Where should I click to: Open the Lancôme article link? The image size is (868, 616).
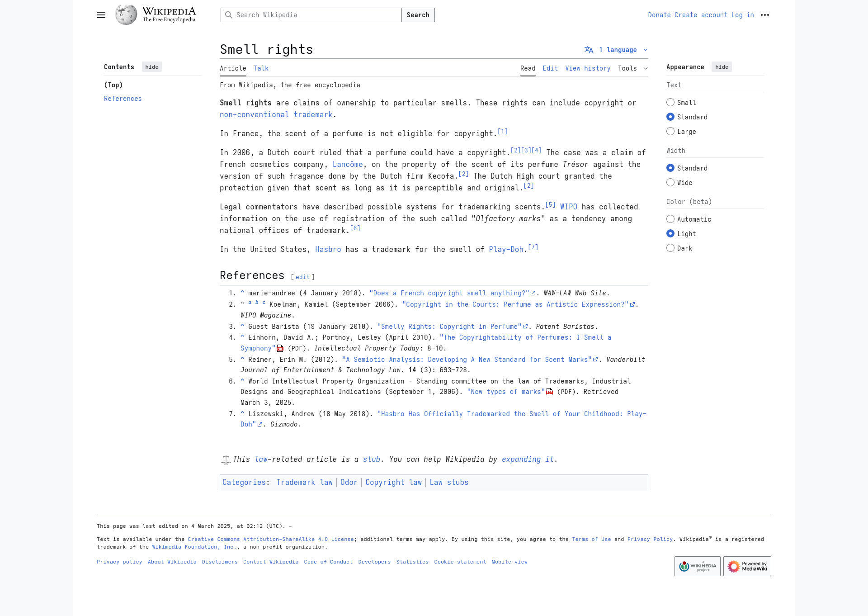[348, 164]
